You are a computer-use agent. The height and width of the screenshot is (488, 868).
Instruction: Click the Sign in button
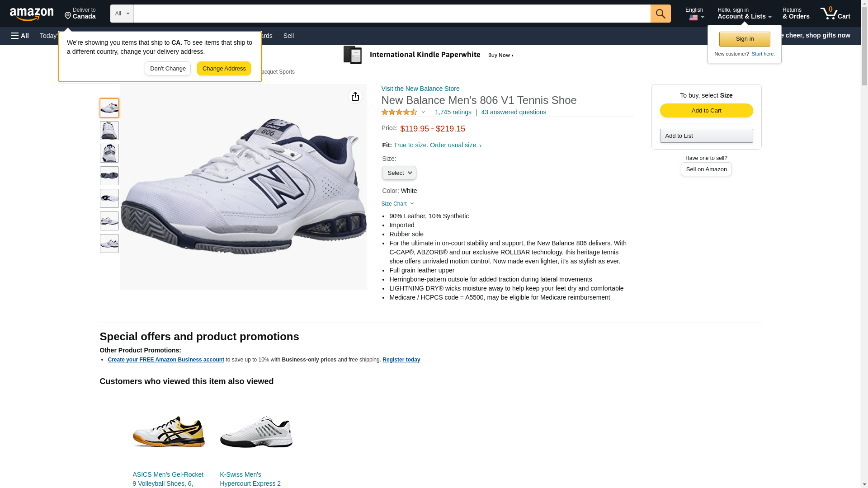pos(745,39)
